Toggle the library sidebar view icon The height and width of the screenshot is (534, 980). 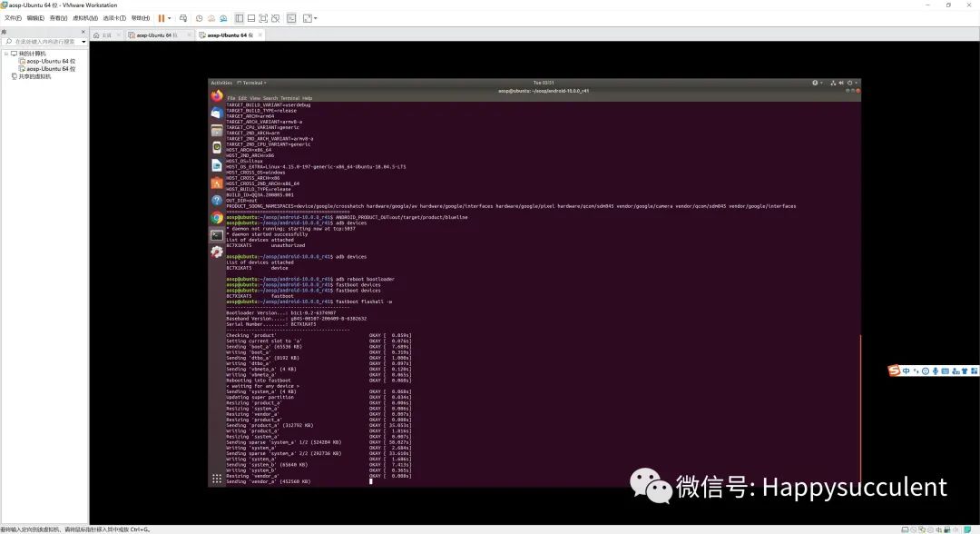click(239, 18)
